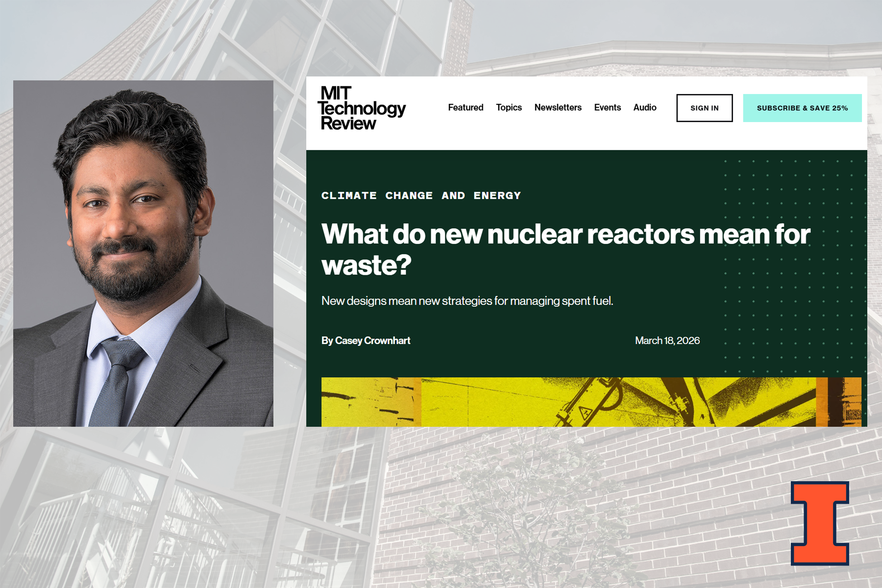Image resolution: width=882 pixels, height=588 pixels.
Task: Select the Audio section icon in navigation
Action: [x=645, y=108]
